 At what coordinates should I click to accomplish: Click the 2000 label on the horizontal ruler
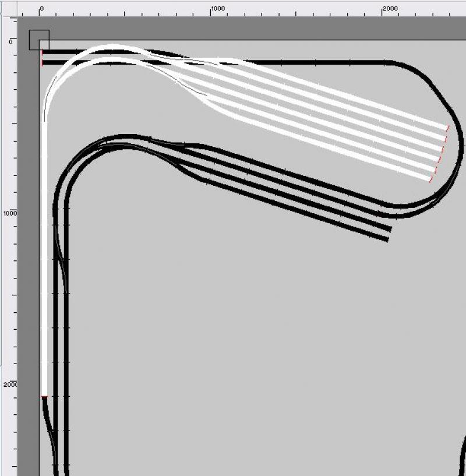click(x=390, y=9)
